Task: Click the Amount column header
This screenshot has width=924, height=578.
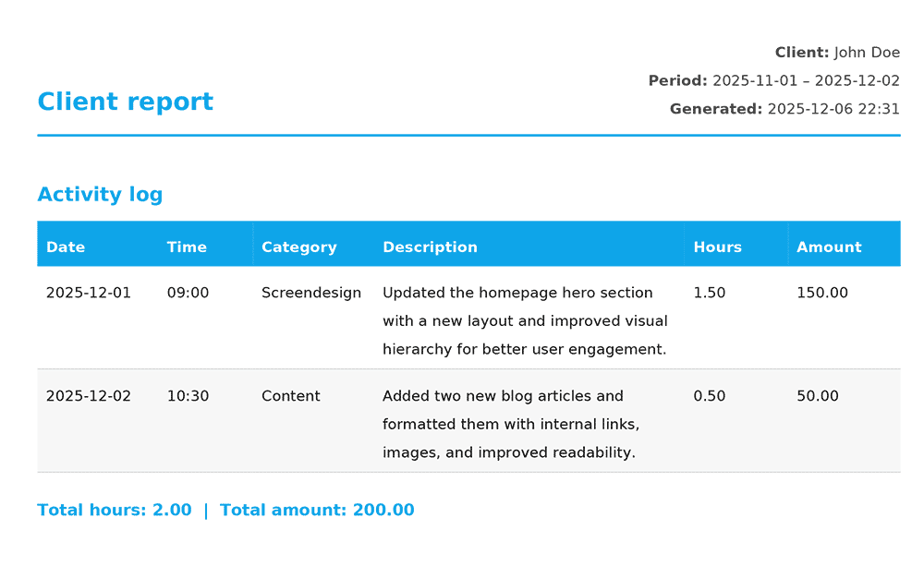Action: [828, 247]
